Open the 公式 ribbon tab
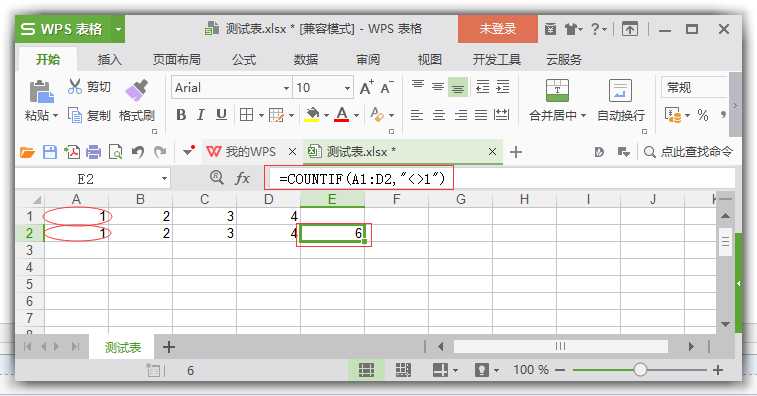The image size is (757, 396). click(244, 59)
